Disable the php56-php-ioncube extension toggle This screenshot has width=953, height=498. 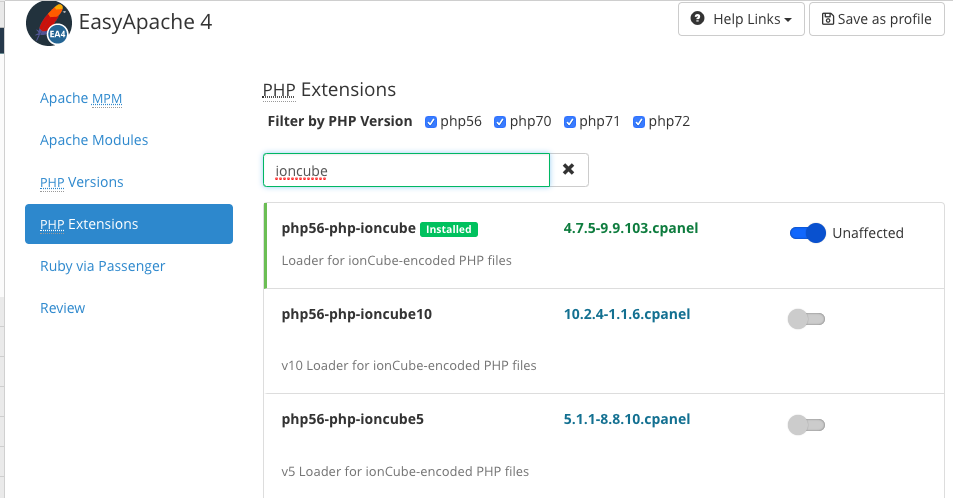(807, 233)
